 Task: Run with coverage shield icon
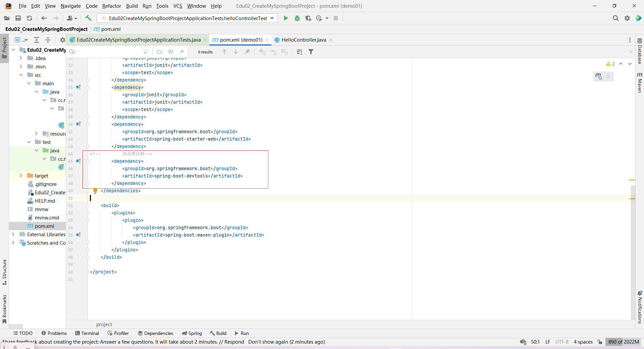point(308,18)
